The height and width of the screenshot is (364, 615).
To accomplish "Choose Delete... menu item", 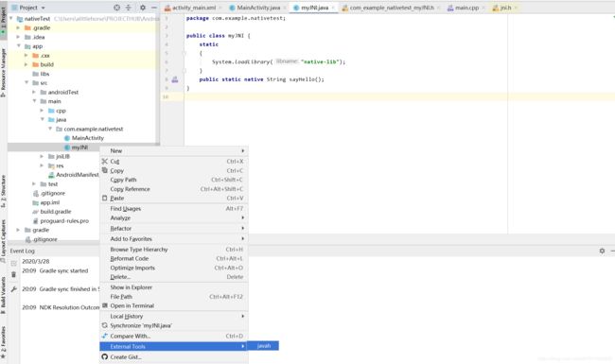I will click(x=174, y=277).
